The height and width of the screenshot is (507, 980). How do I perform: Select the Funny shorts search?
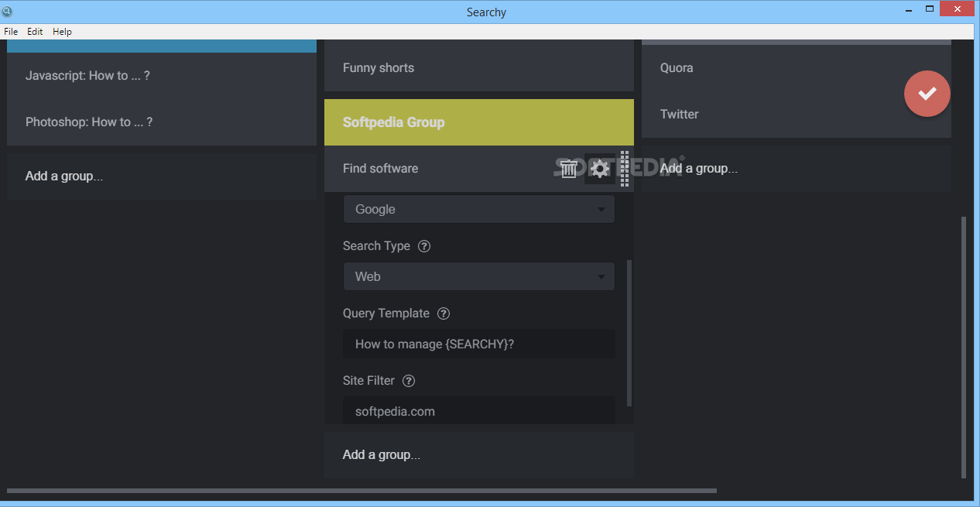click(x=479, y=68)
